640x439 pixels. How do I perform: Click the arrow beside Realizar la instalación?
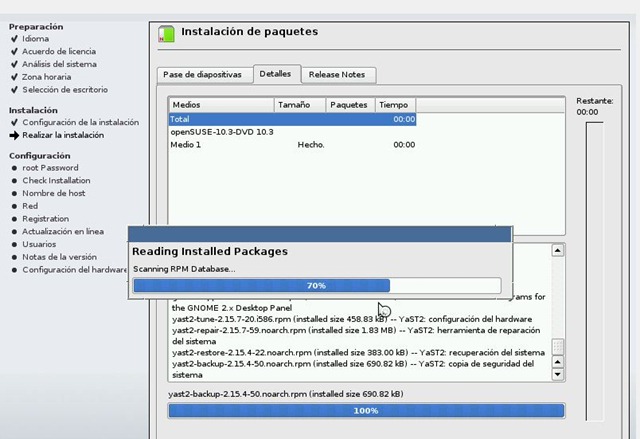14,135
